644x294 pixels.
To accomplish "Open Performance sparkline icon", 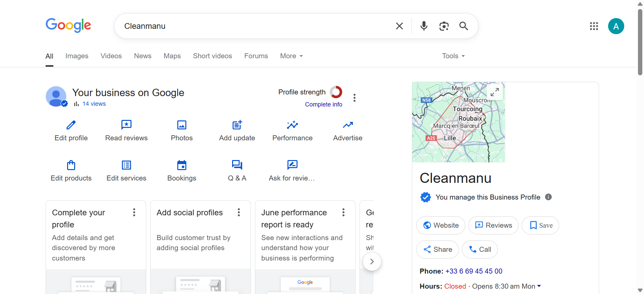I will point(292,125).
